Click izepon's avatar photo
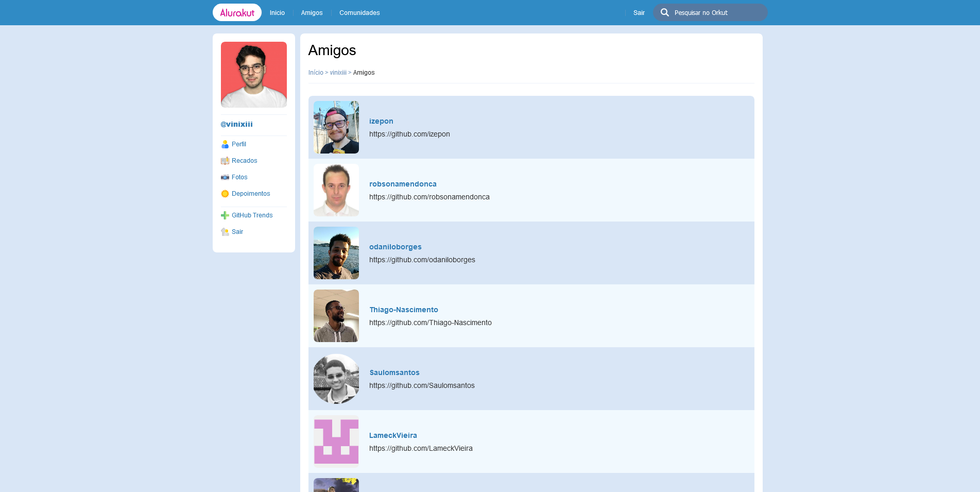The image size is (980, 492). pyautogui.click(x=336, y=127)
